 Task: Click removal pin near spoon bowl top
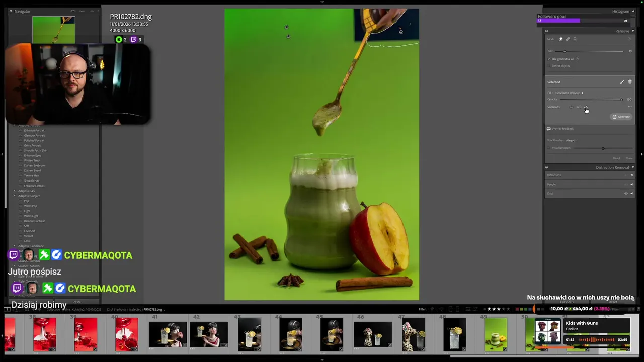pyautogui.click(x=401, y=32)
